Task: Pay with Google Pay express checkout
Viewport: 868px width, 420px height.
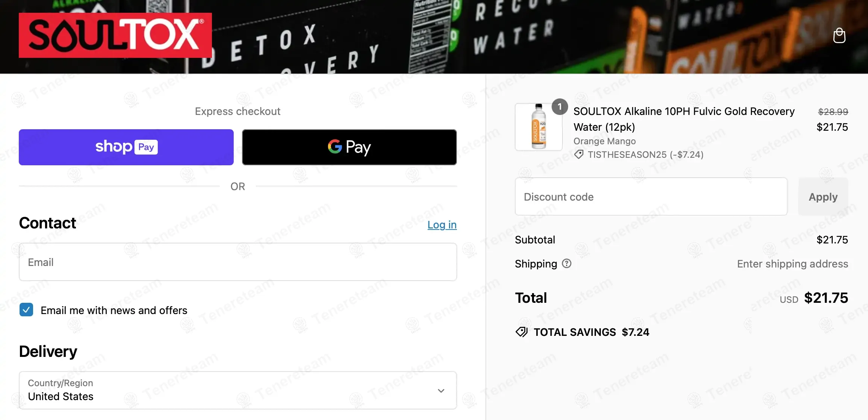Action: (349, 147)
